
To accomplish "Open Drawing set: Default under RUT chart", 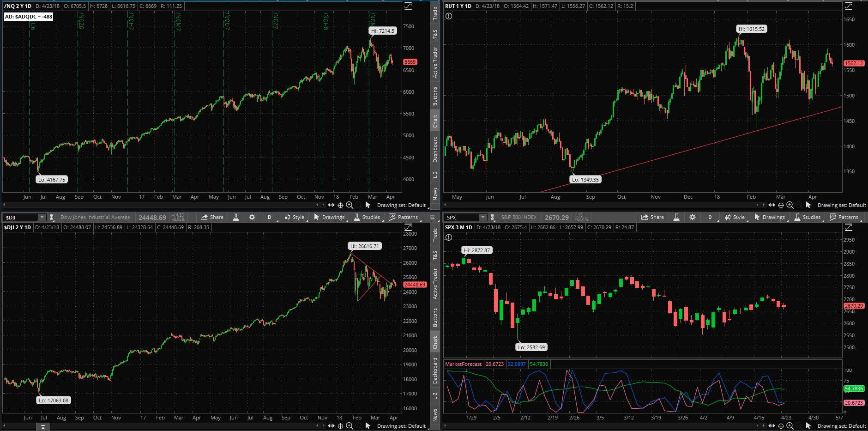I will (x=842, y=205).
